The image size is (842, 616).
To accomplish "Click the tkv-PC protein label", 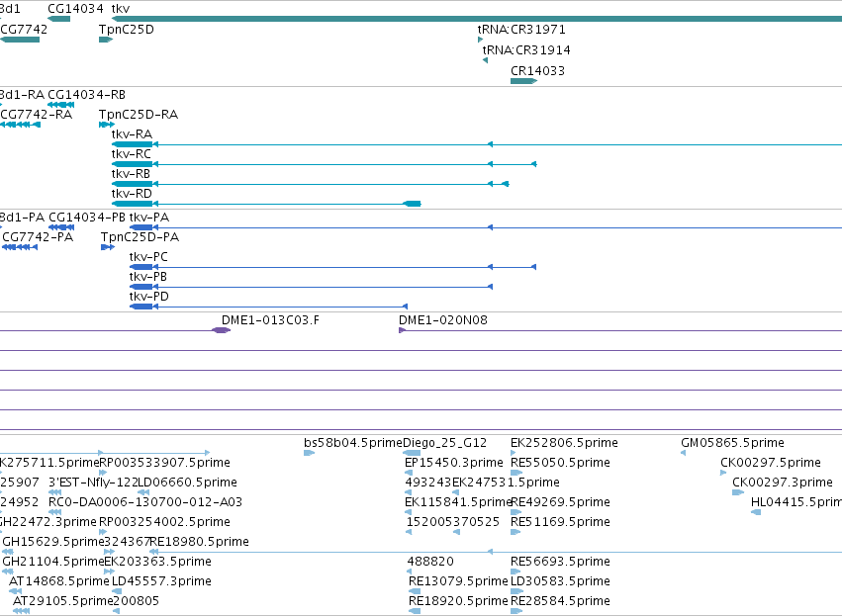I will click(148, 257).
